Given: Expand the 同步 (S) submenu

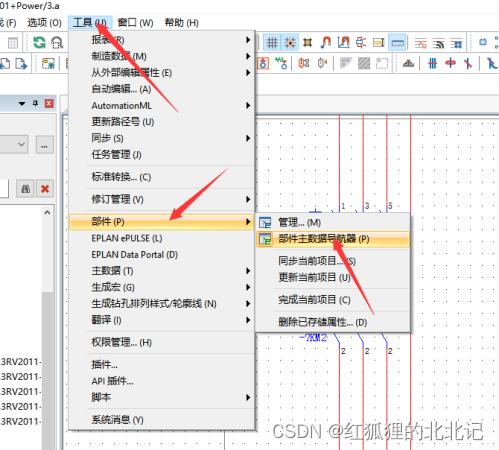Looking at the screenshot, I should click(162, 138).
